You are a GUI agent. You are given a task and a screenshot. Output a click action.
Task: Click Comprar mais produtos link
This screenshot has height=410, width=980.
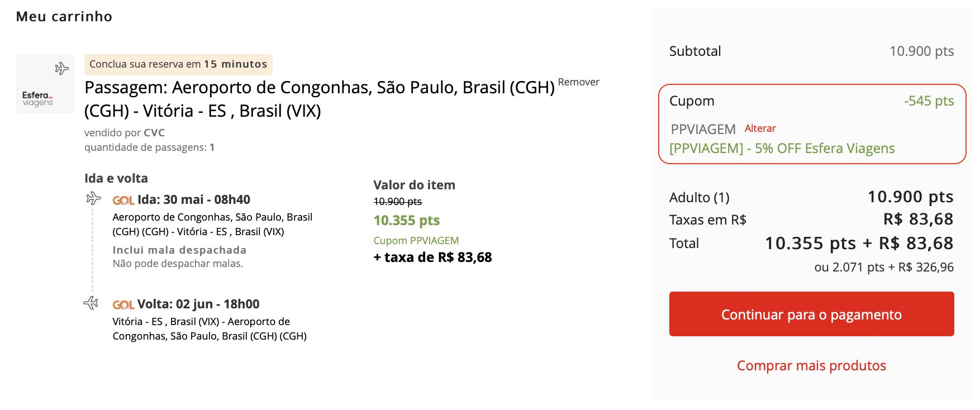point(811,365)
